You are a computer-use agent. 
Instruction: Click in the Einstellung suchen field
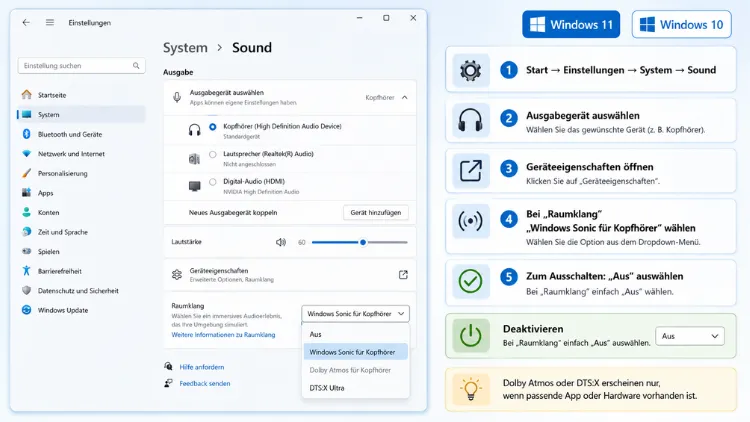[81, 66]
